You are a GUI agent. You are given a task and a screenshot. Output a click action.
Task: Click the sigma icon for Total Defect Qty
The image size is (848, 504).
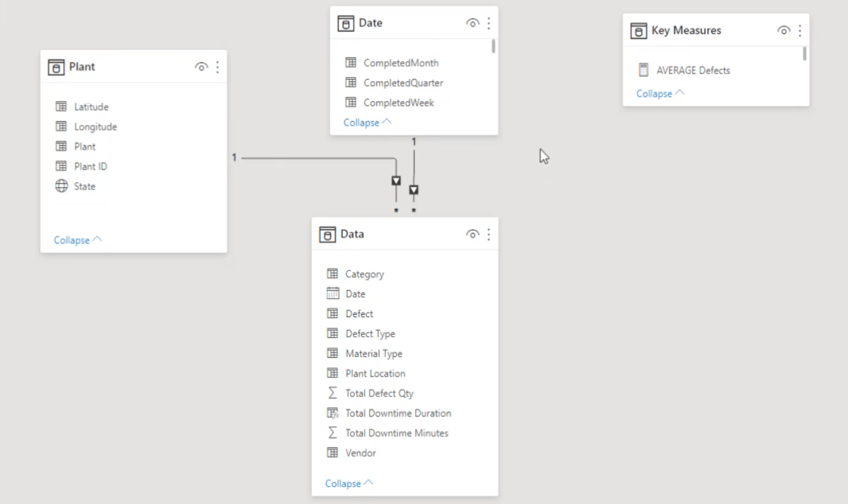pos(333,393)
